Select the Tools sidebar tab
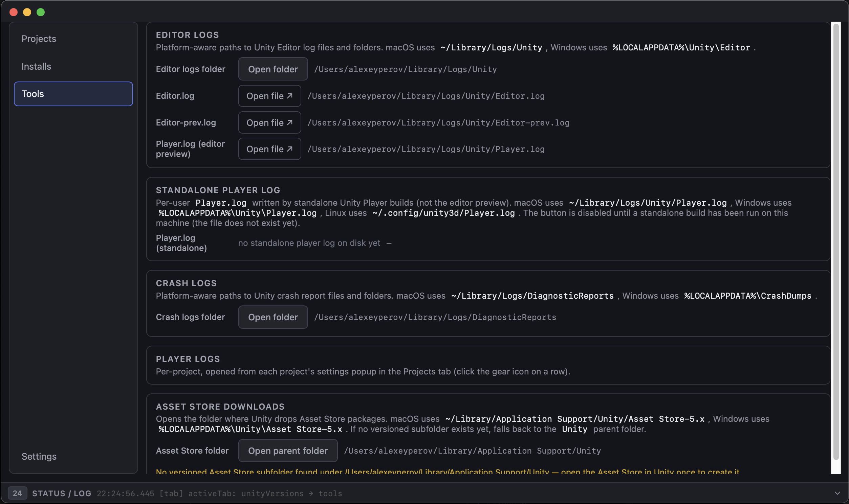The image size is (849, 504). click(73, 94)
